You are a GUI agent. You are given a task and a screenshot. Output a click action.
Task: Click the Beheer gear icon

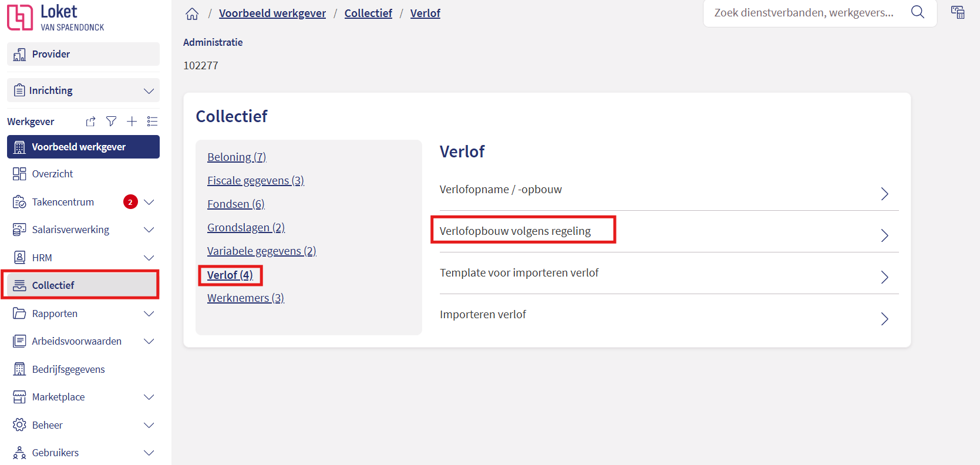[x=19, y=425]
